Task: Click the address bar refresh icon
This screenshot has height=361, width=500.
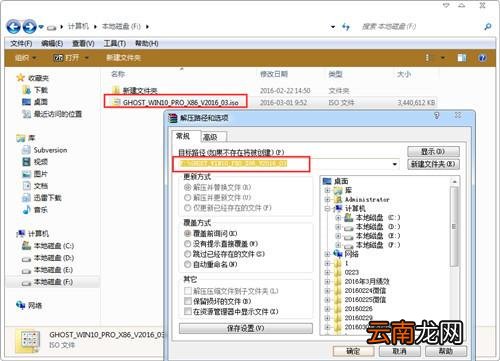Action: 346,27
